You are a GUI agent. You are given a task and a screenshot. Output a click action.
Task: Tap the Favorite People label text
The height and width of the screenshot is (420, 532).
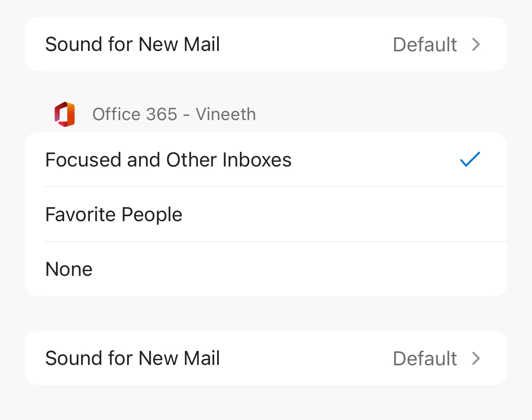tap(114, 215)
